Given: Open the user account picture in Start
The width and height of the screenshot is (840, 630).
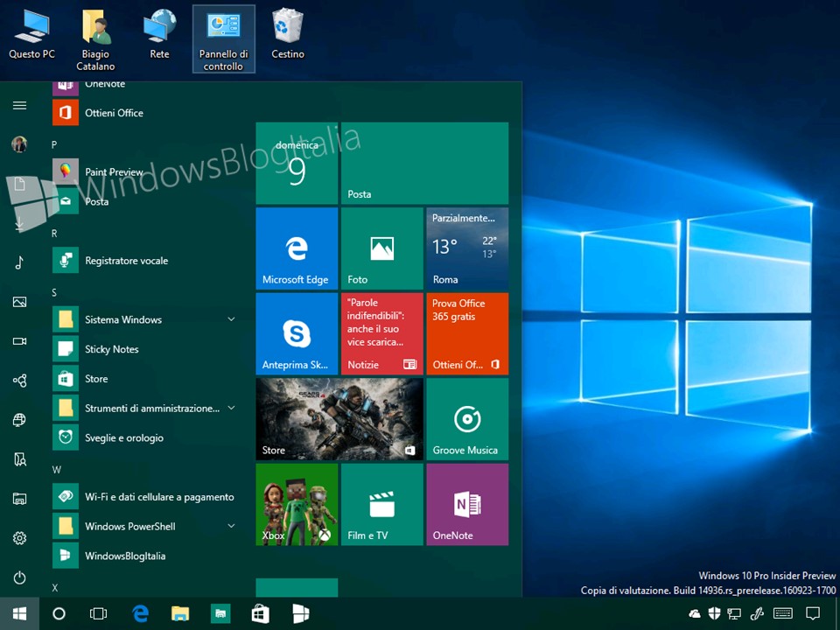Looking at the screenshot, I should [20, 144].
